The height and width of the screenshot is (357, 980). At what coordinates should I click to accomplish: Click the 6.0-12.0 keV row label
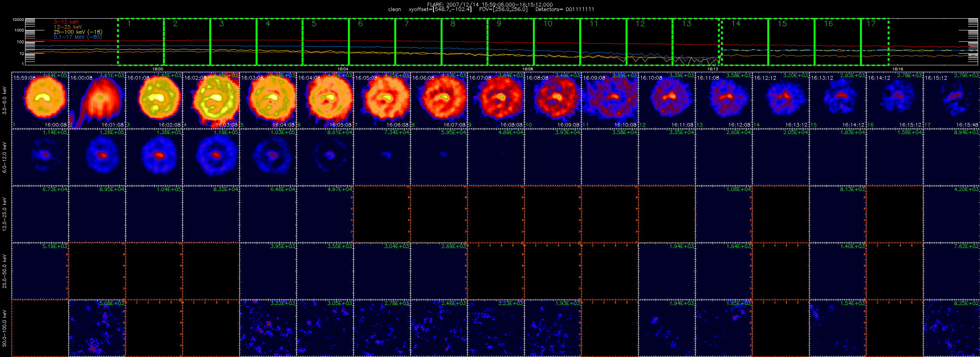coord(5,157)
